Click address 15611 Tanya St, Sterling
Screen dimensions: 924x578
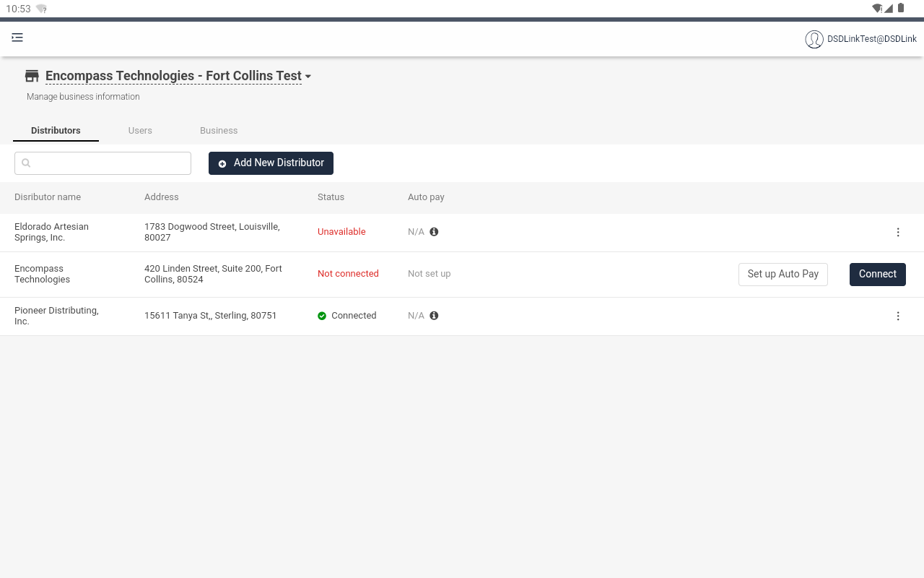pos(211,316)
